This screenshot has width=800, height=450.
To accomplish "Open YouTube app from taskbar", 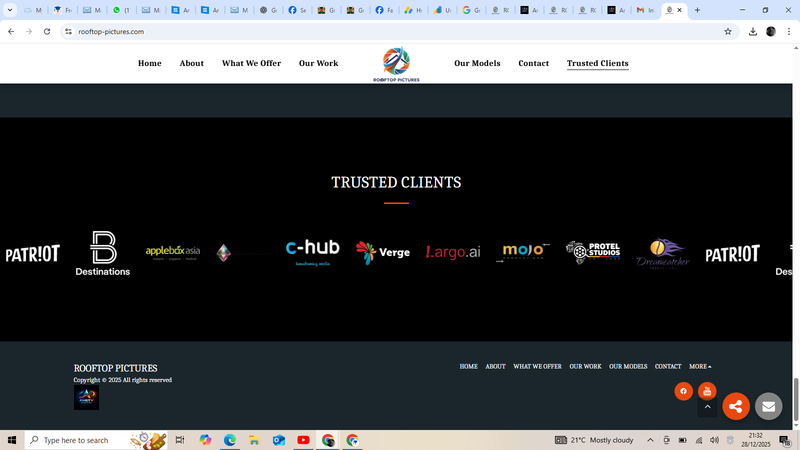I will coord(303,440).
